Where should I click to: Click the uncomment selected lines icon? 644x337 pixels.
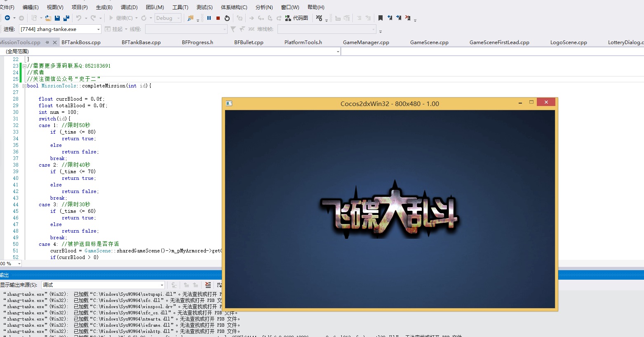click(368, 18)
